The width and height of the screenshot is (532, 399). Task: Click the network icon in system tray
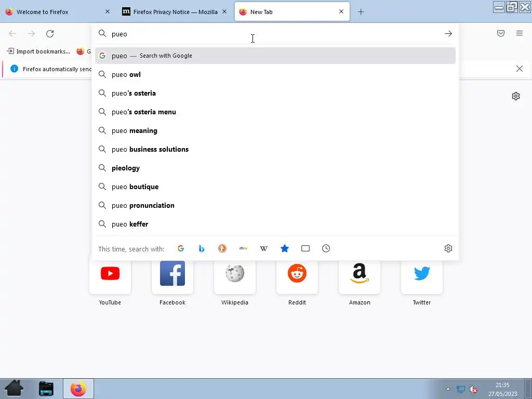(461, 389)
